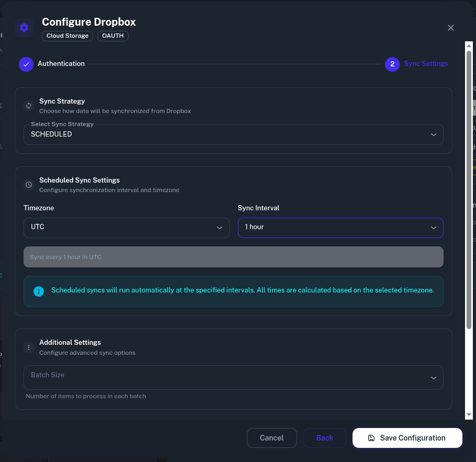Close the Configure Dropbox dialog

pos(451,28)
